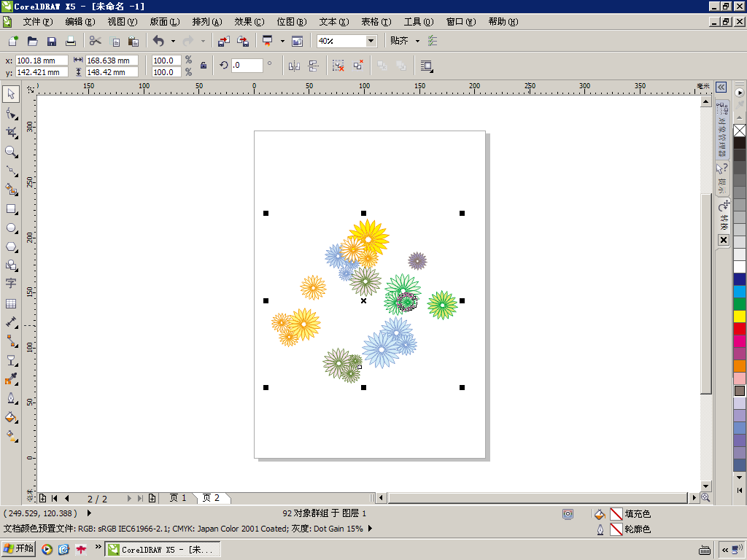This screenshot has width=747, height=560.
Task: Expand the Snap to dropdown arrow
Action: [x=418, y=41]
